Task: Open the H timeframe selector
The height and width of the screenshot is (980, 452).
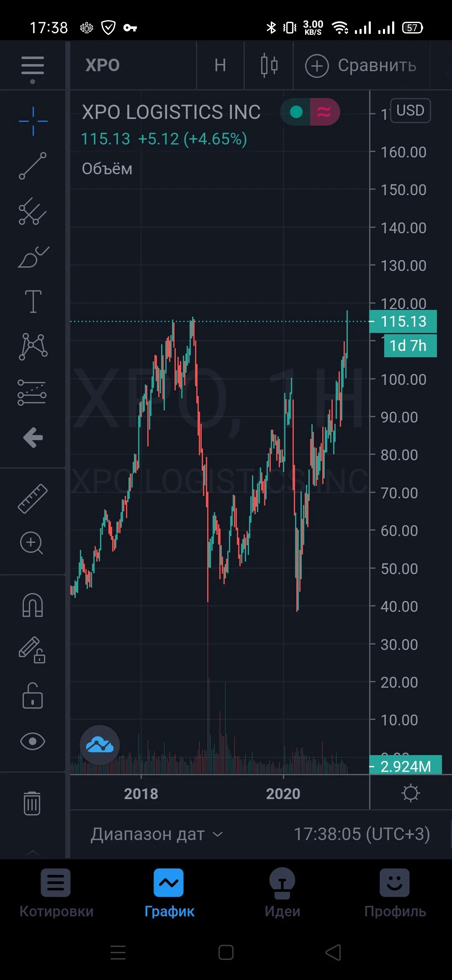Action: [x=220, y=65]
